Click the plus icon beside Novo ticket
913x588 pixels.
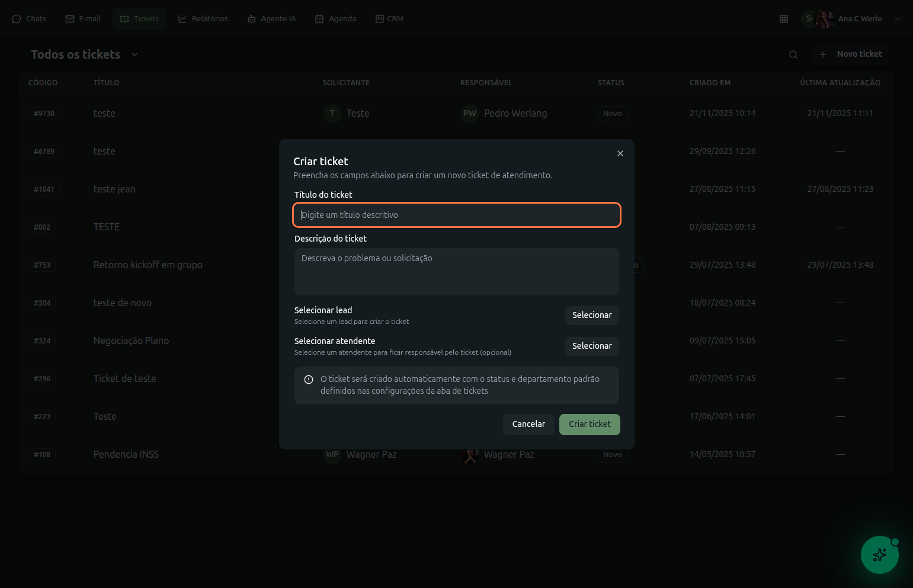coord(822,54)
